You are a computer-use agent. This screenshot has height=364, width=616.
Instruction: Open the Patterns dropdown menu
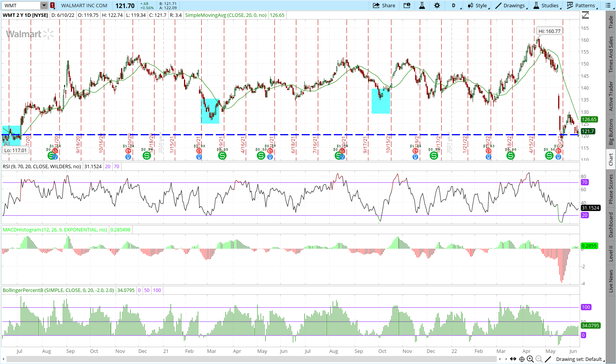coord(582,5)
